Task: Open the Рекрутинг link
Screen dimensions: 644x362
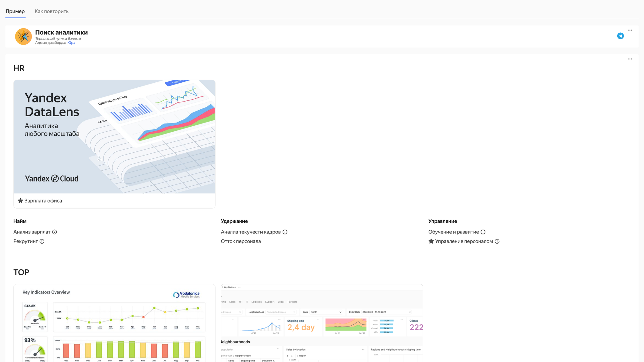Action: tap(25, 241)
